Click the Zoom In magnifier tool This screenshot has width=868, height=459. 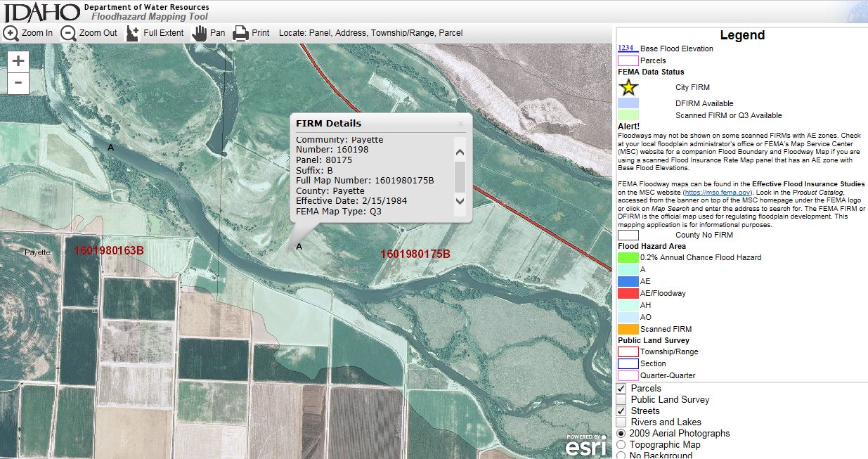click(x=12, y=33)
